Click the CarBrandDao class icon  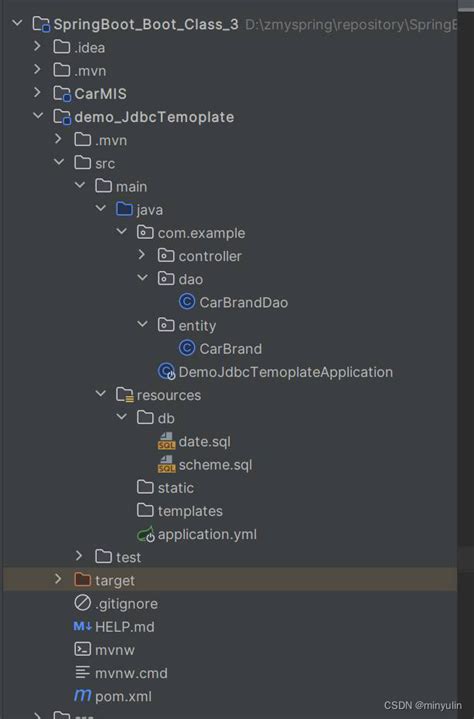(x=187, y=302)
